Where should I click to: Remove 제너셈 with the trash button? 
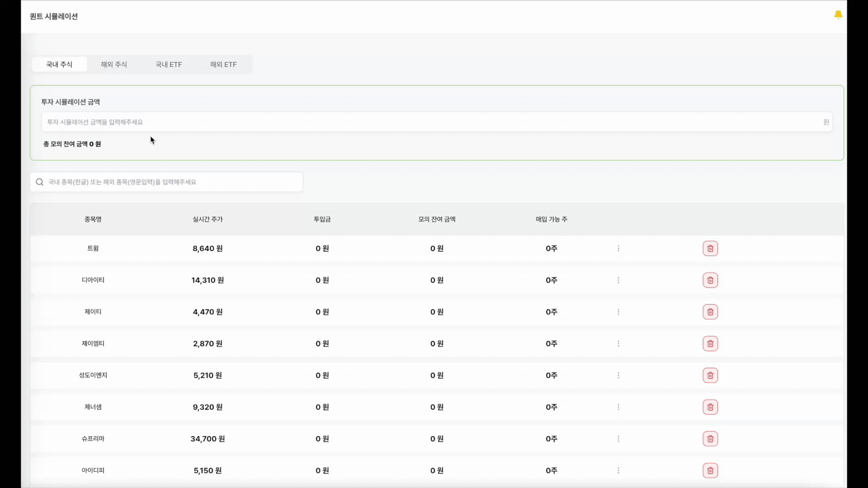pyautogui.click(x=710, y=407)
